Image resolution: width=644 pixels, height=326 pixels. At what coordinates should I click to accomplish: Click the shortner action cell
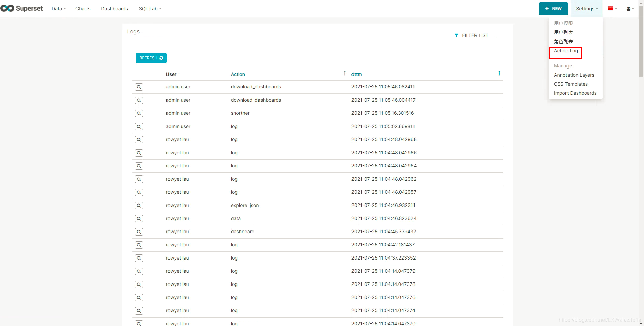pyautogui.click(x=240, y=113)
